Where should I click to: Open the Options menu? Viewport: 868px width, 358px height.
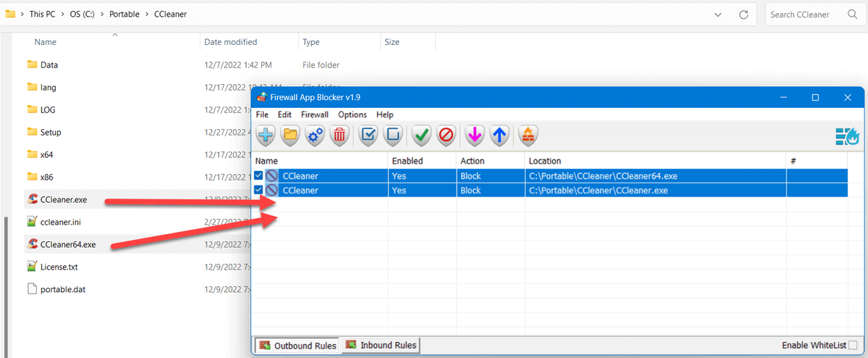pyautogui.click(x=353, y=115)
